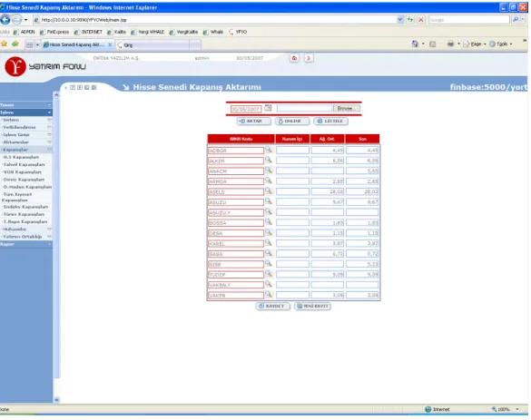Click the Kurum İçi field for ALKIM
Viewport: 531px width, 420px height.
tap(292, 161)
